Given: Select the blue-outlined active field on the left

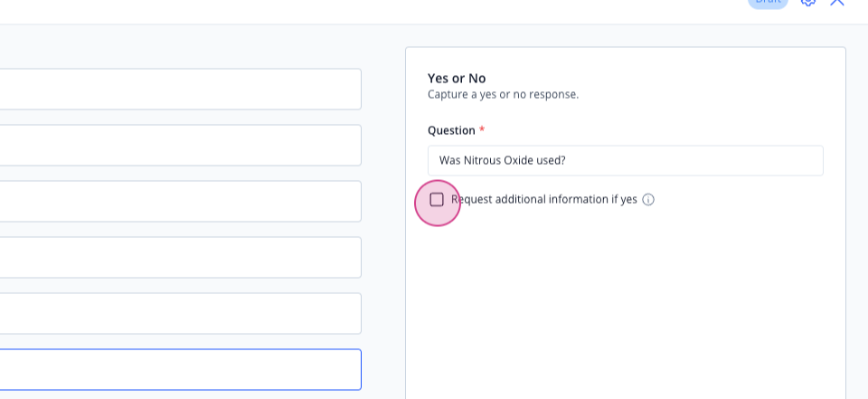Looking at the screenshot, I should tap(181, 370).
